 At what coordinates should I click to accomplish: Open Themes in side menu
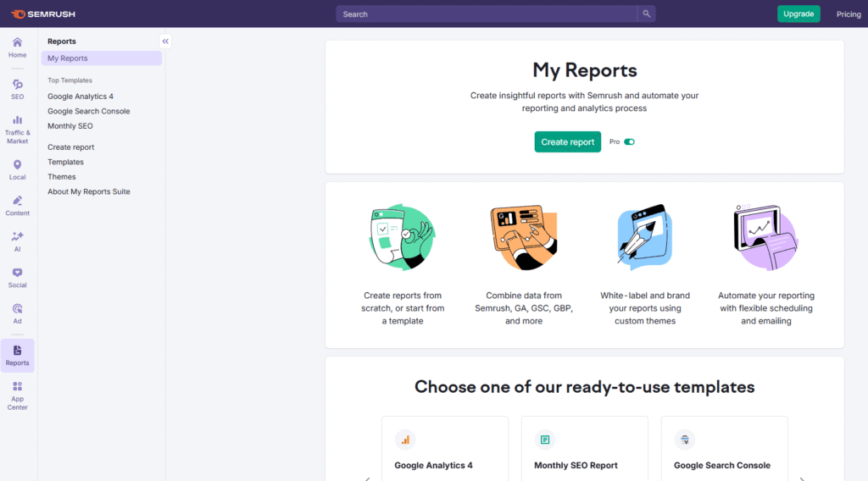pyautogui.click(x=61, y=177)
